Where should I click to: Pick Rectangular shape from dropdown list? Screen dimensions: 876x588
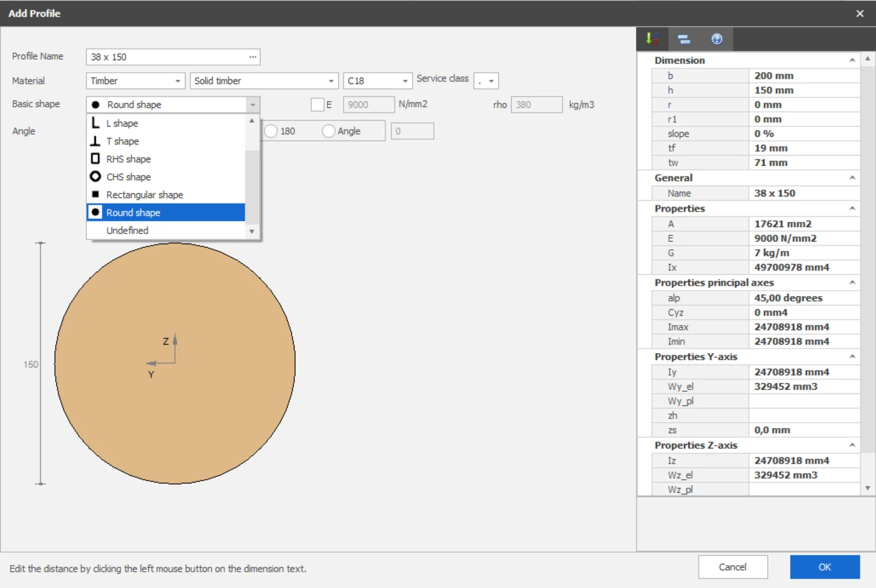(166, 194)
